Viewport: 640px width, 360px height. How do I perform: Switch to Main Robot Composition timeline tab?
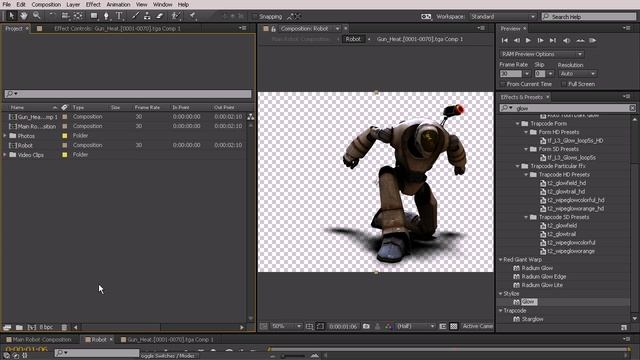tap(39, 340)
